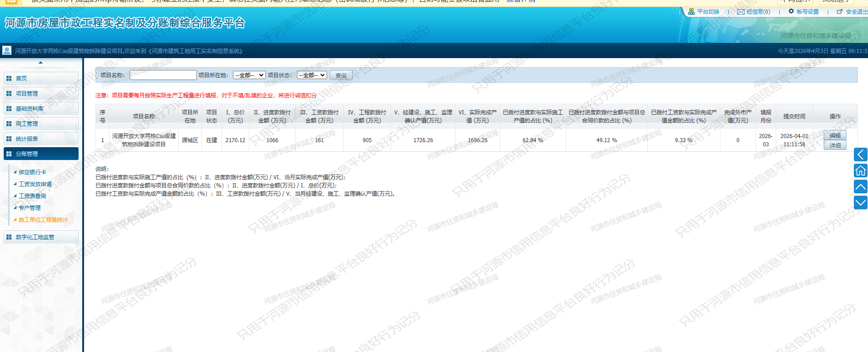This screenshot has width=868, height=352.
Task: Click the 填报月份 cell 2026-03
Action: [x=766, y=140]
